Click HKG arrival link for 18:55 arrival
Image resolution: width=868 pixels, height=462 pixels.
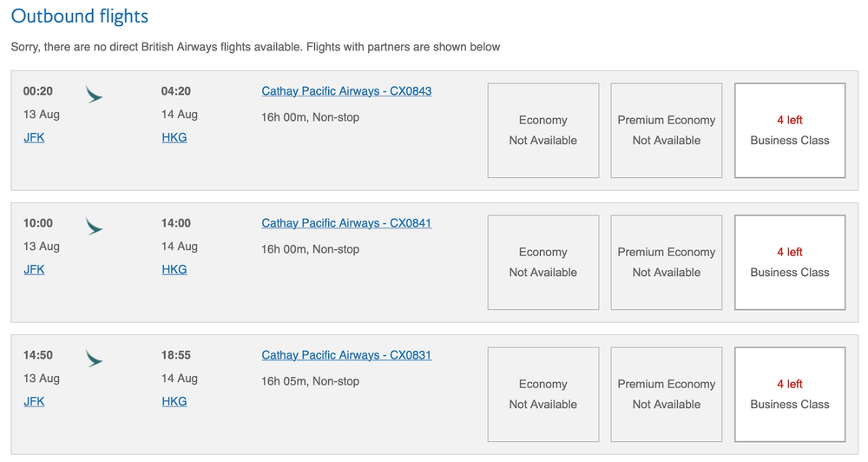tap(174, 401)
